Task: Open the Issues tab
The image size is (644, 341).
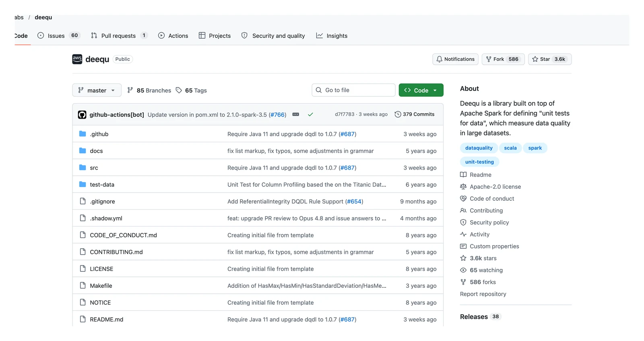Action: pos(59,35)
